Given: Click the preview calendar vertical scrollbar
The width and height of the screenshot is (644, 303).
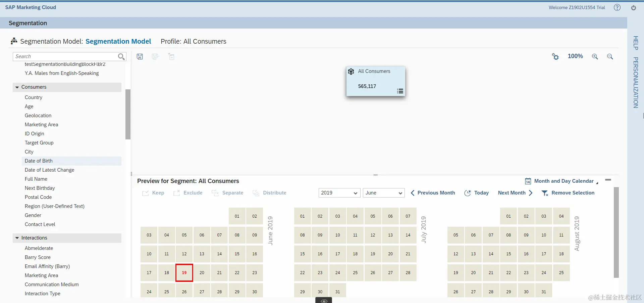Looking at the screenshot, I should click(x=616, y=232).
